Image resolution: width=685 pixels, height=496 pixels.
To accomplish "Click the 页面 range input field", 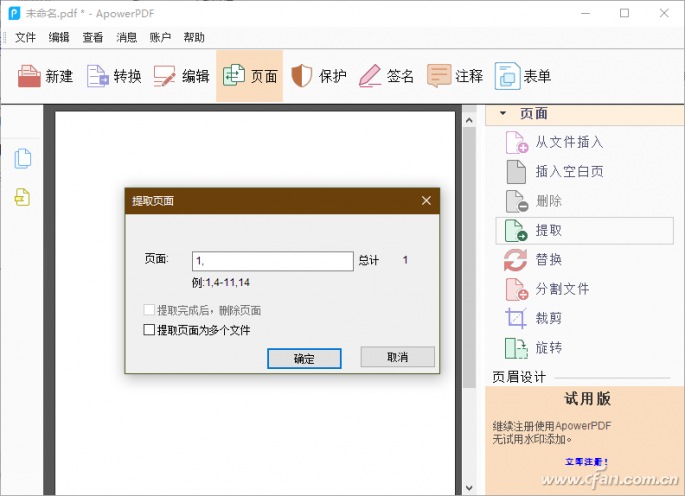I will (273, 261).
